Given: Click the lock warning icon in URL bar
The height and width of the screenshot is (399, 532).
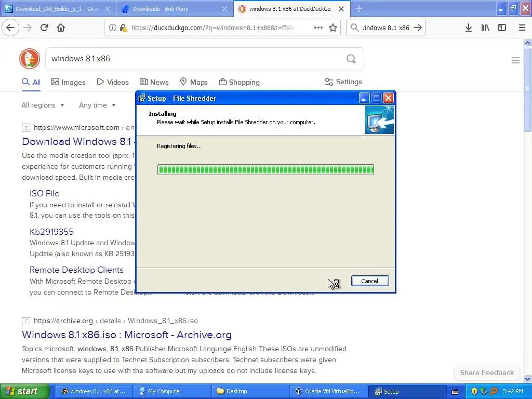Looking at the screenshot, I should 124,28.
